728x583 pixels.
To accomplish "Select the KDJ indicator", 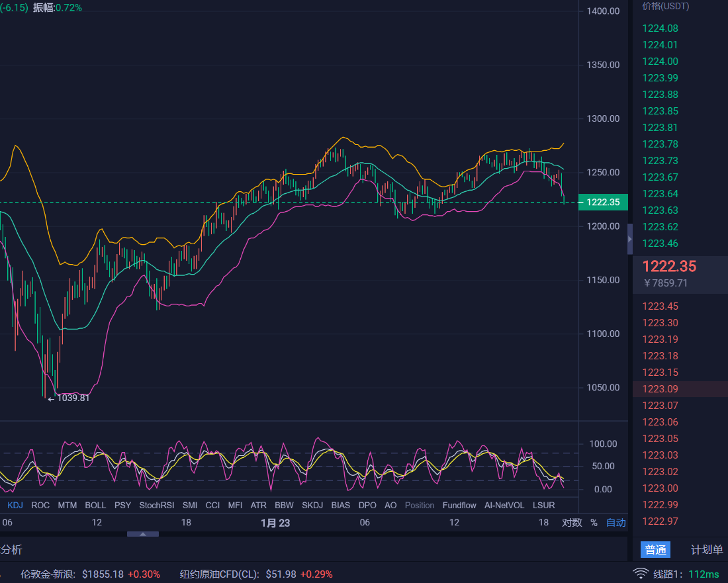I will [15, 505].
